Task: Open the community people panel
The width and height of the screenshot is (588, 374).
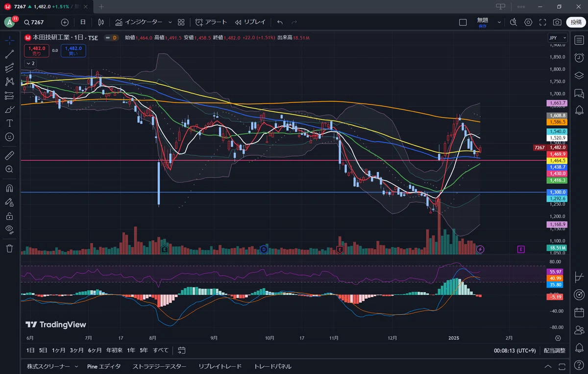Action: pyautogui.click(x=579, y=329)
